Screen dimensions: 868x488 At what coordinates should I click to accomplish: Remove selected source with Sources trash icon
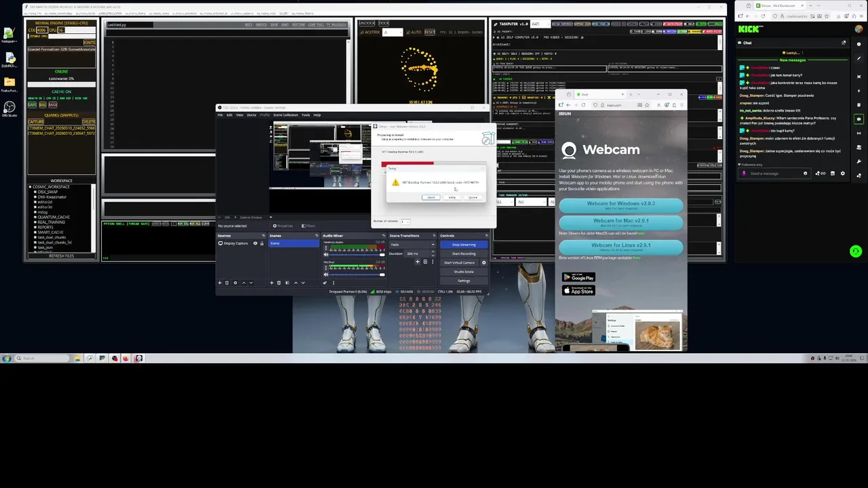(x=226, y=283)
